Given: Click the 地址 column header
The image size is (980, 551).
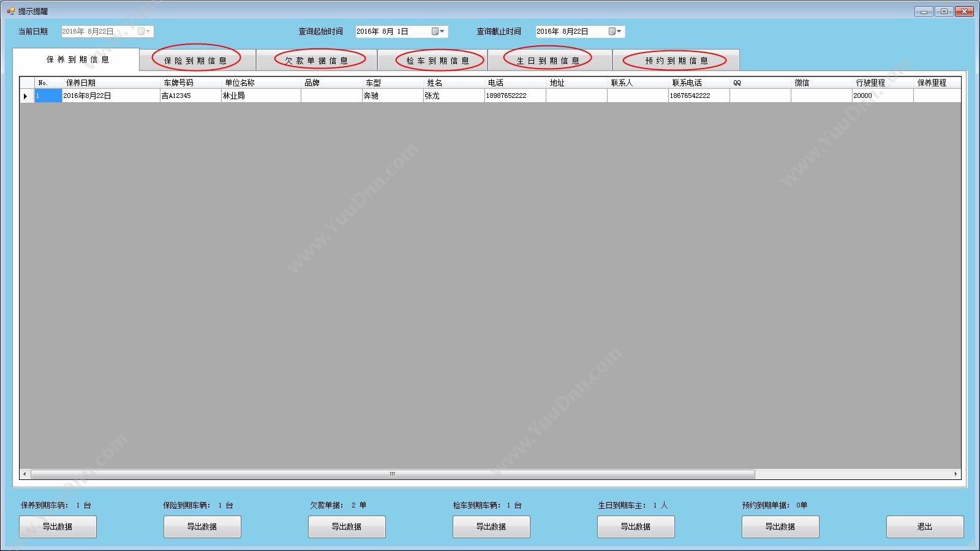Looking at the screenshot, I should point(576,83).
